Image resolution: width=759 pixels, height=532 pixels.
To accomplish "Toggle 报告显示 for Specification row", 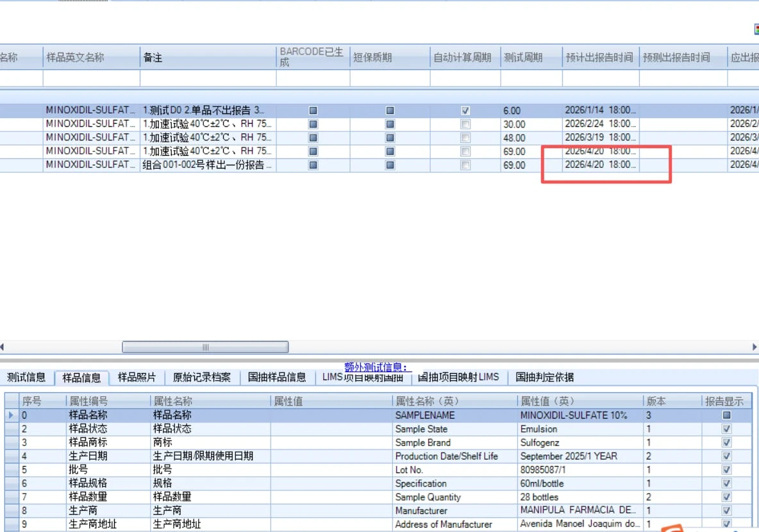I will tap(726, 483).
